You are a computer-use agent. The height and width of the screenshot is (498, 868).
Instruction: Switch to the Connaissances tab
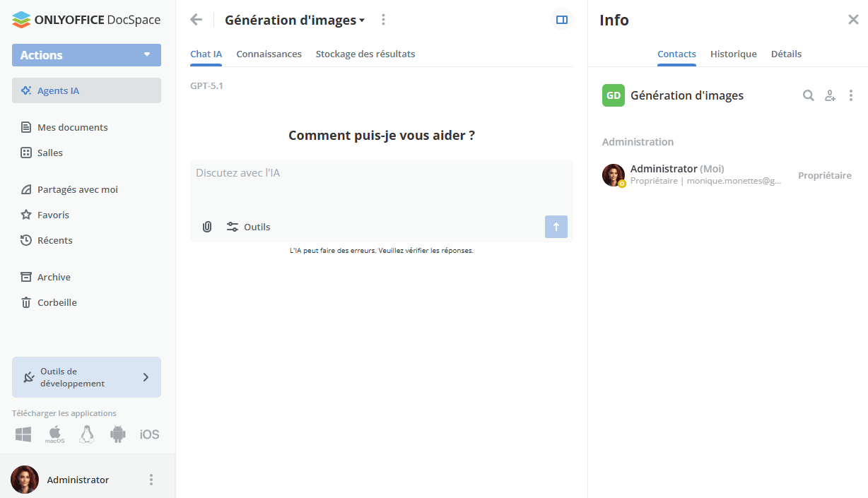(269, 54)
